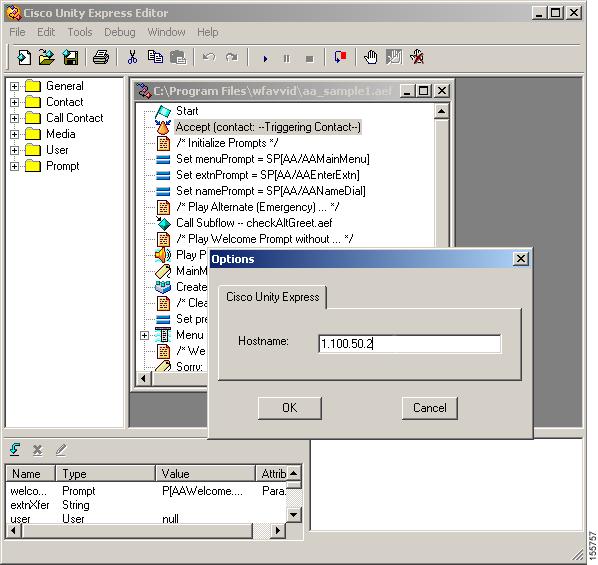
Task: Click the New script toolbar icon
Action: click(x=24, y=58)
